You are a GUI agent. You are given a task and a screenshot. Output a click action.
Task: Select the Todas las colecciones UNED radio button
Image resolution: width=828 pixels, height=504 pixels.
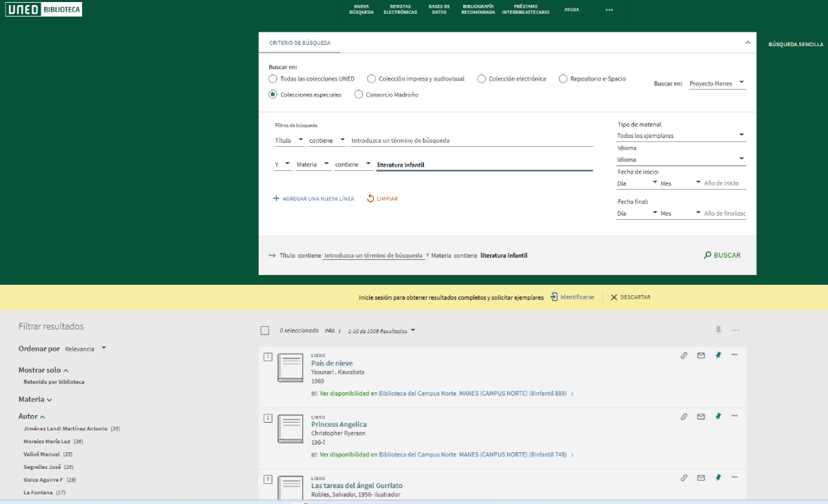273,79
